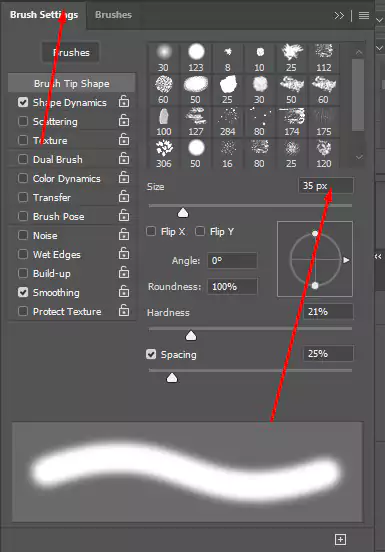The height and width of the screenshot is (552, 385).
Task: Toggle the lock icon for Texture
Action: [124, 139]
